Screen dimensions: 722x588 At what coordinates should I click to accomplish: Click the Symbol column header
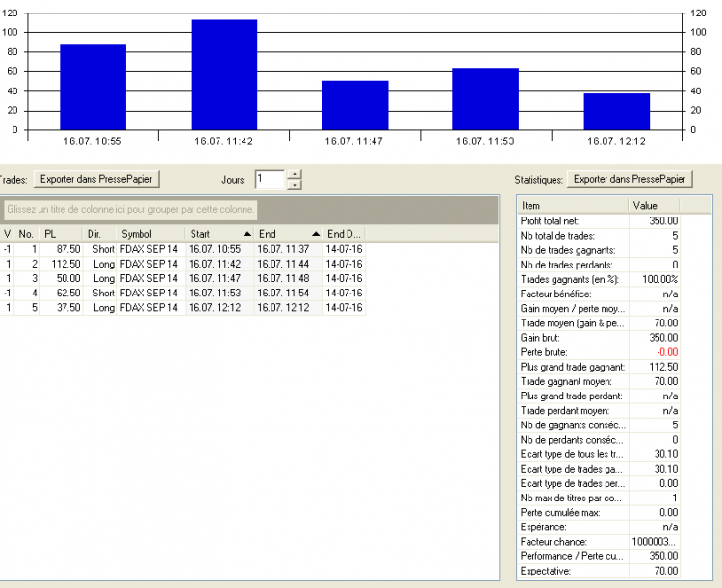coord(151,234)
